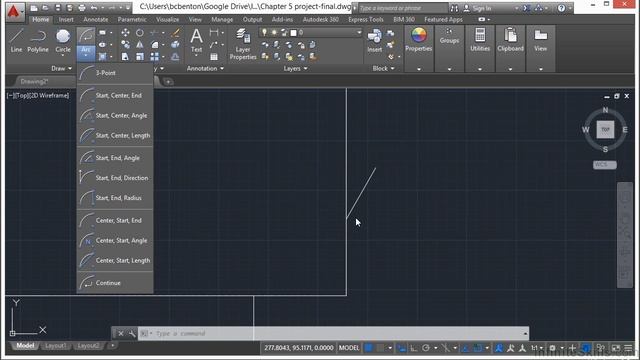
Task: Click the Plot printer icon
Action: click(82, 8)
